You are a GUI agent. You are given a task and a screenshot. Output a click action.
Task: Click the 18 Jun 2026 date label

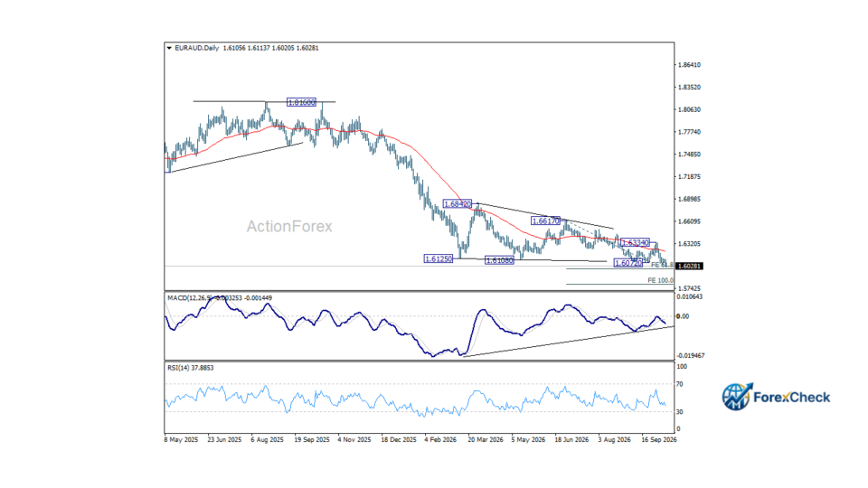point(571,440)
